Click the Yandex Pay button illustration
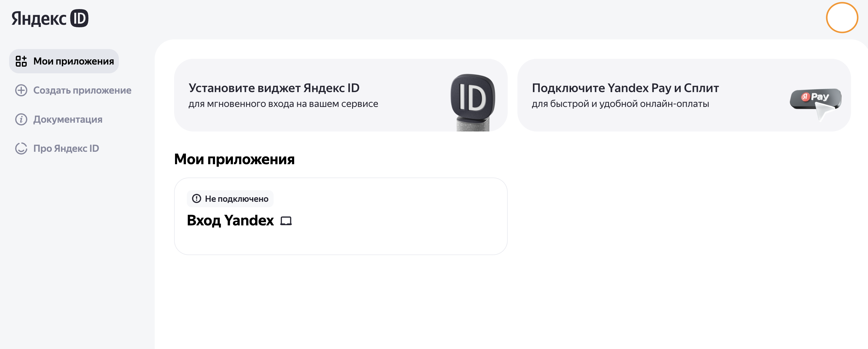Screen dimensions: 868x349 [816, 99]
